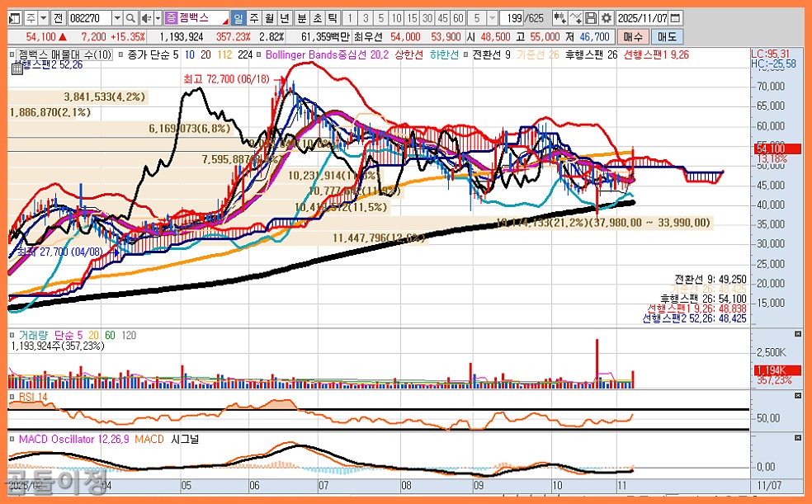Toggle the RSI 14 indicator marker
This screenshot has height=504, width=812.
click(12, 397)
